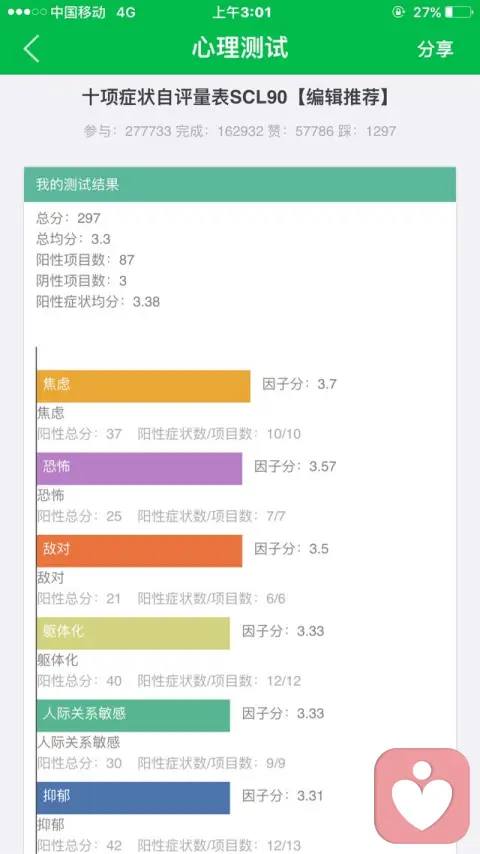Tap the 我的测试结果 section header

click(240, 185)
